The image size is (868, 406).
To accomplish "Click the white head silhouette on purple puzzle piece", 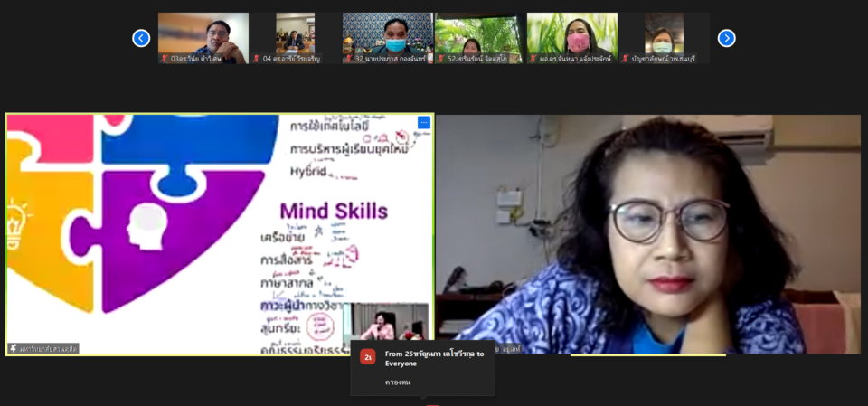I will point(146,226).
